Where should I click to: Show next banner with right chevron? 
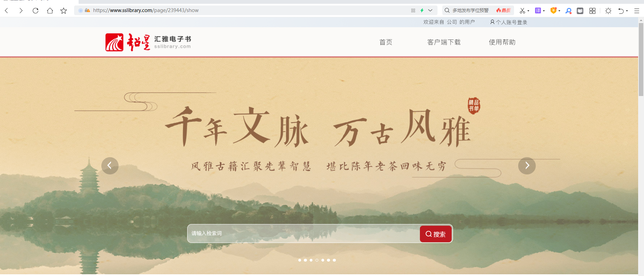(527, 166)
